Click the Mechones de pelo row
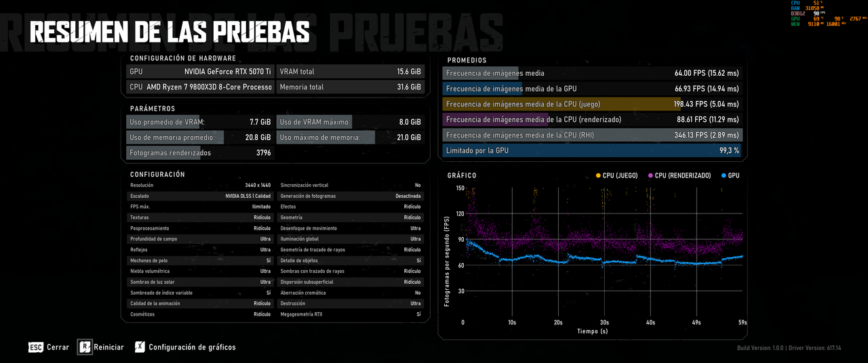868x363 pixels. [x=199, y=261]
